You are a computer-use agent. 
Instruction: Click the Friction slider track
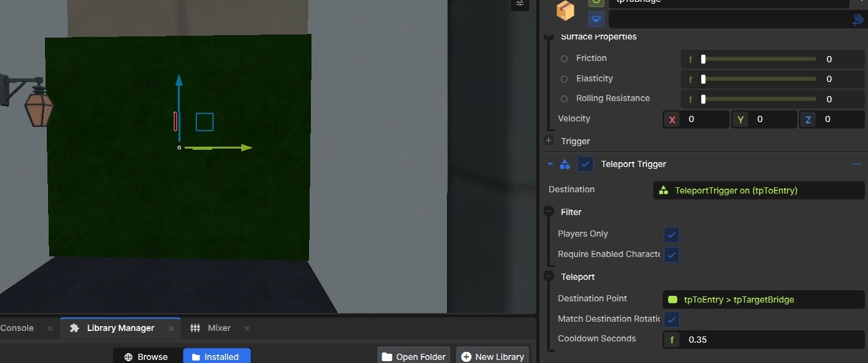pos(760,59)
